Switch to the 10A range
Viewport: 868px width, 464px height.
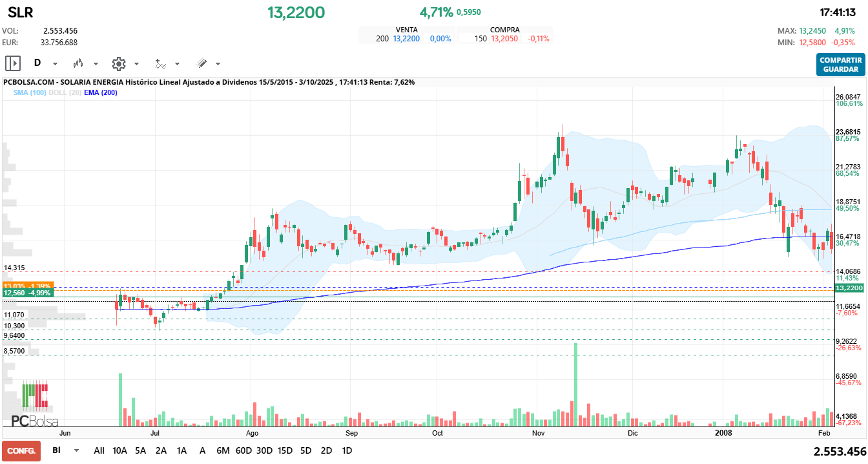(x=119, y=450)
